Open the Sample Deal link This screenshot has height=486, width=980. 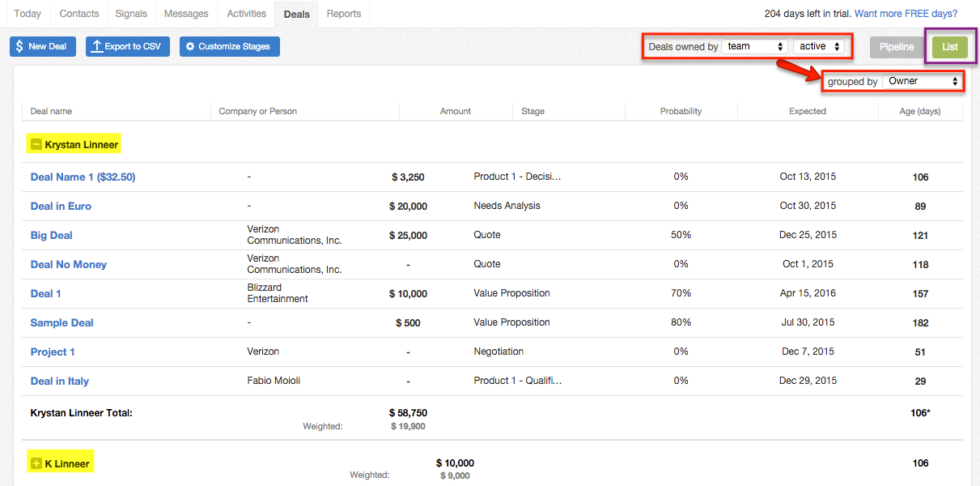62,323
